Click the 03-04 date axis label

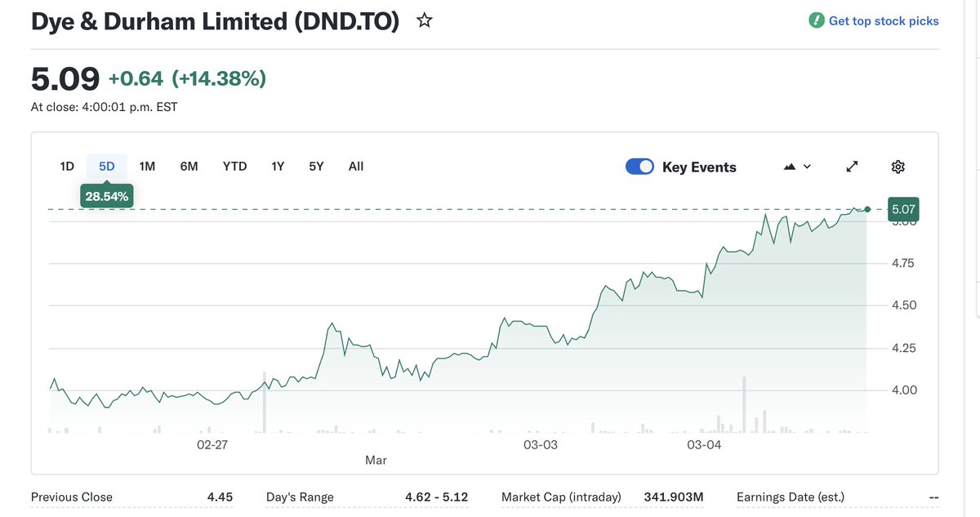point(705,445)
